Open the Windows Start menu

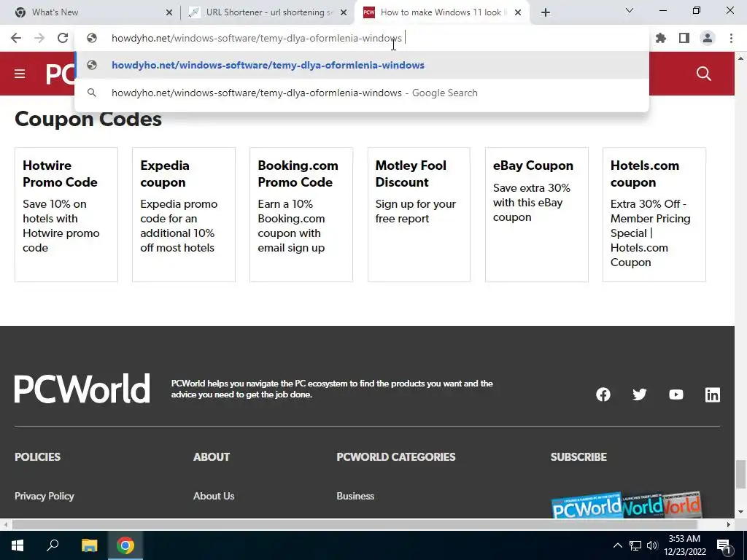pyautogui.click(x=18, y=545)
